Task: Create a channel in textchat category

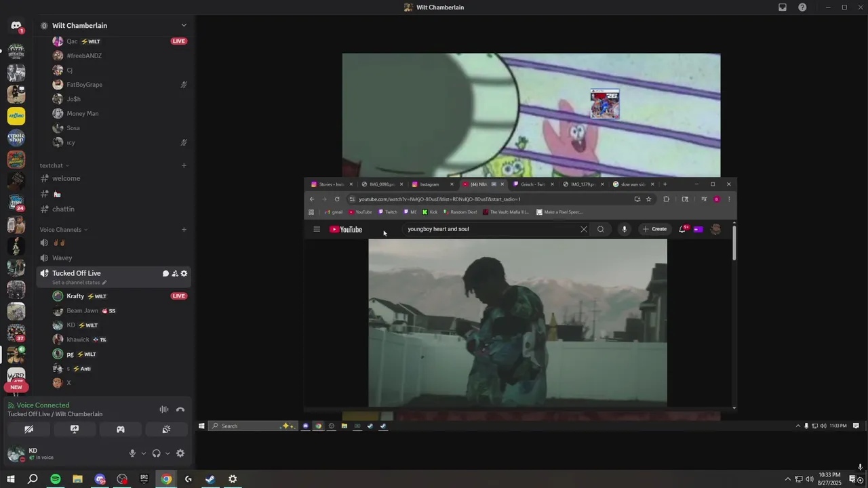Action: [184, 165]
